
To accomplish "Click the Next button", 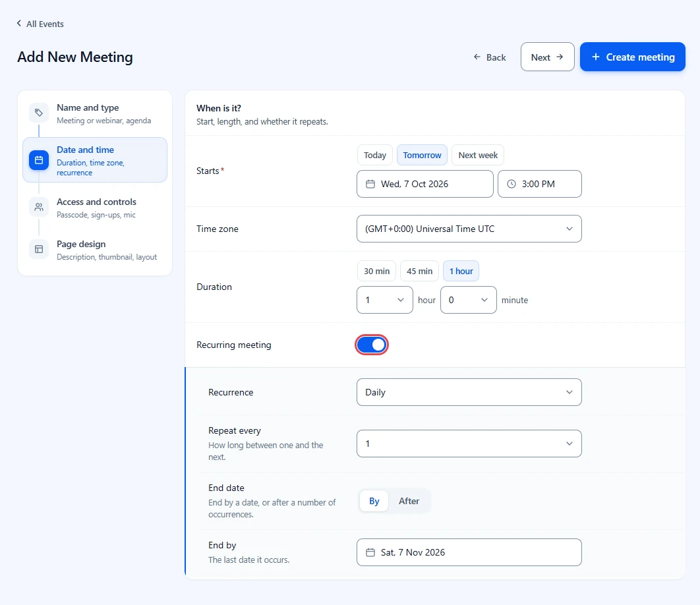I will point(547,57).
